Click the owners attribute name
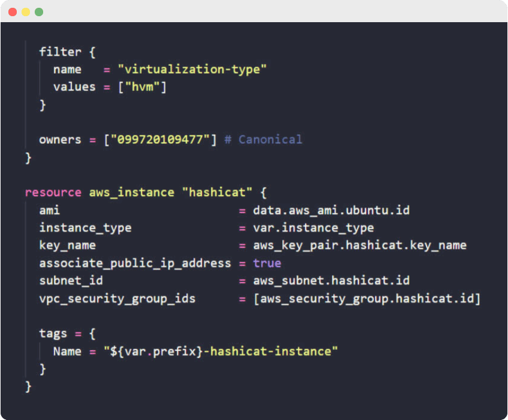This screenshot has width=508, height=420. (x=59, y=140)
